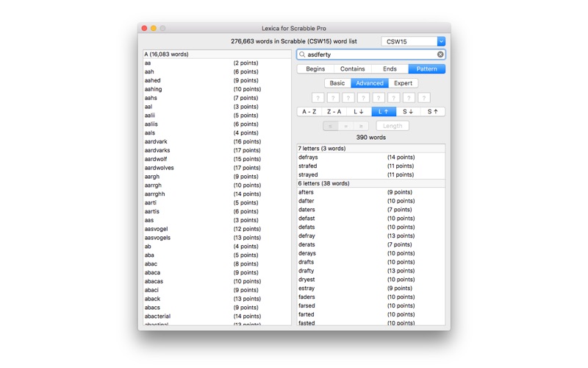Click the A (16,083 words) list header

[217, 54]
